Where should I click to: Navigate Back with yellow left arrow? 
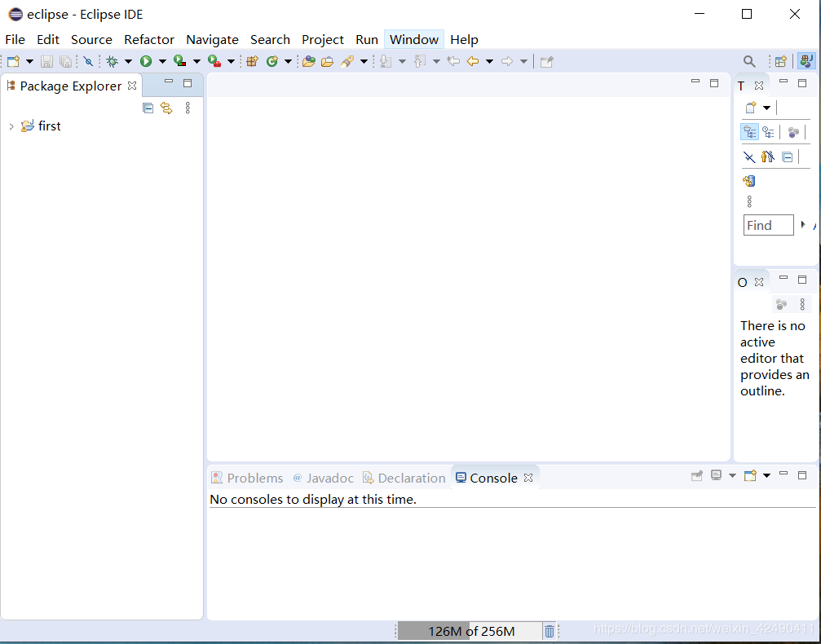[473, 61]
